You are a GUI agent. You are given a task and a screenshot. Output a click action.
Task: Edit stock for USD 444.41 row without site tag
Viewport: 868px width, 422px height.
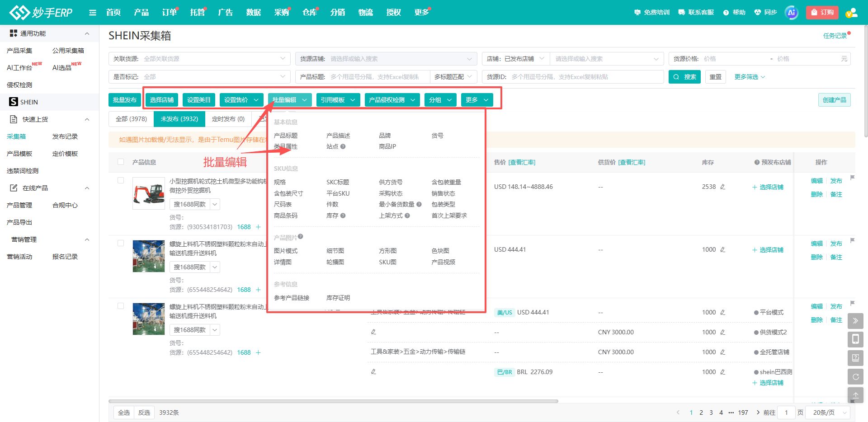point(722,249)
